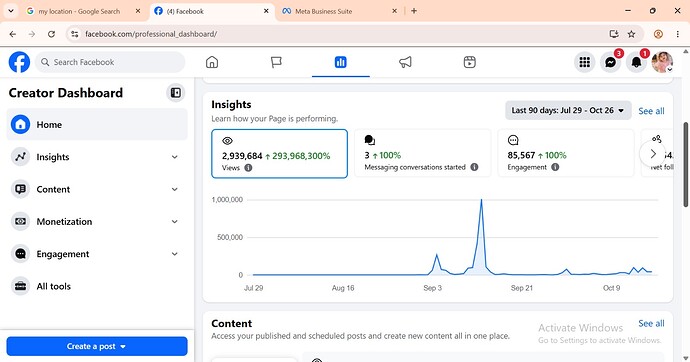Click the Messaging conversations started info icon
The height and width of the screenshot is (362, 690).
pyautogui.click(x=474, y=167)
